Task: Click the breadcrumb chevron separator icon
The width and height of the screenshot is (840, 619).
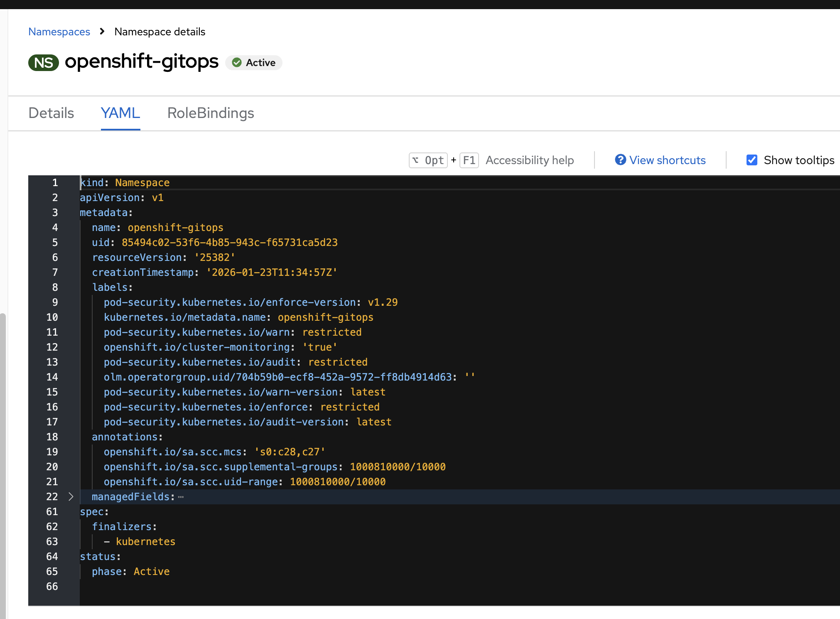Action: [x=102, y=32]
